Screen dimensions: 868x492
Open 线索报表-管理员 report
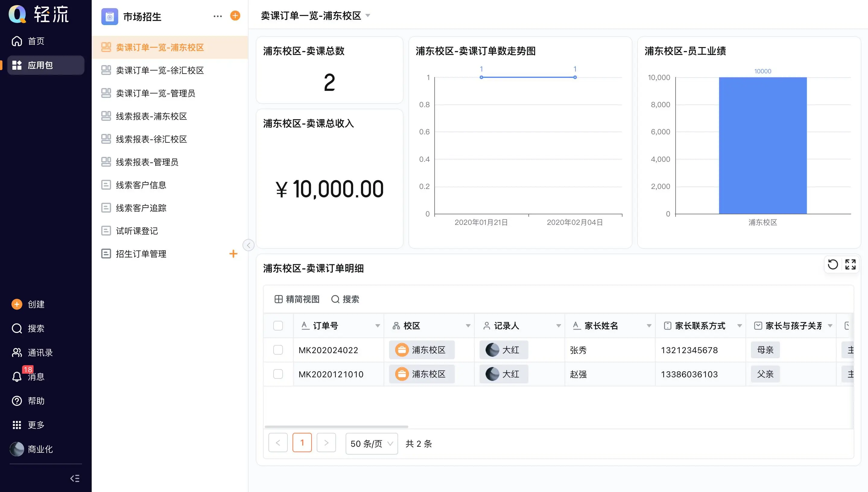(170, 162)
